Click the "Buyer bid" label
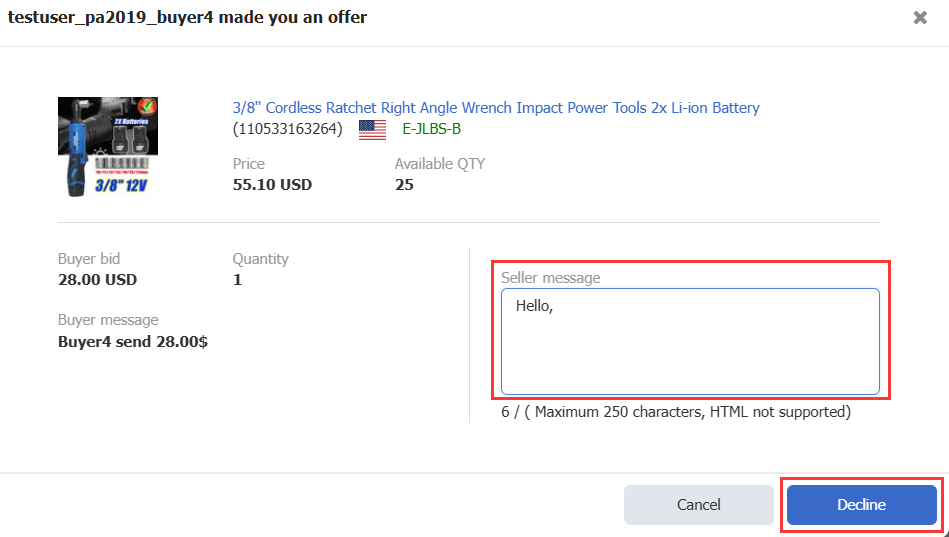949x537 pixels. pos(89,259)
